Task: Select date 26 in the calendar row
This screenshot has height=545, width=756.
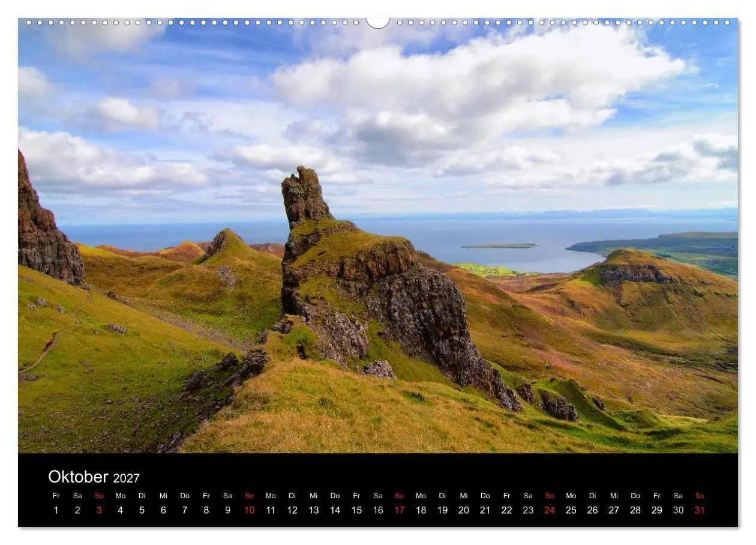Action: [x=592, y=510]
